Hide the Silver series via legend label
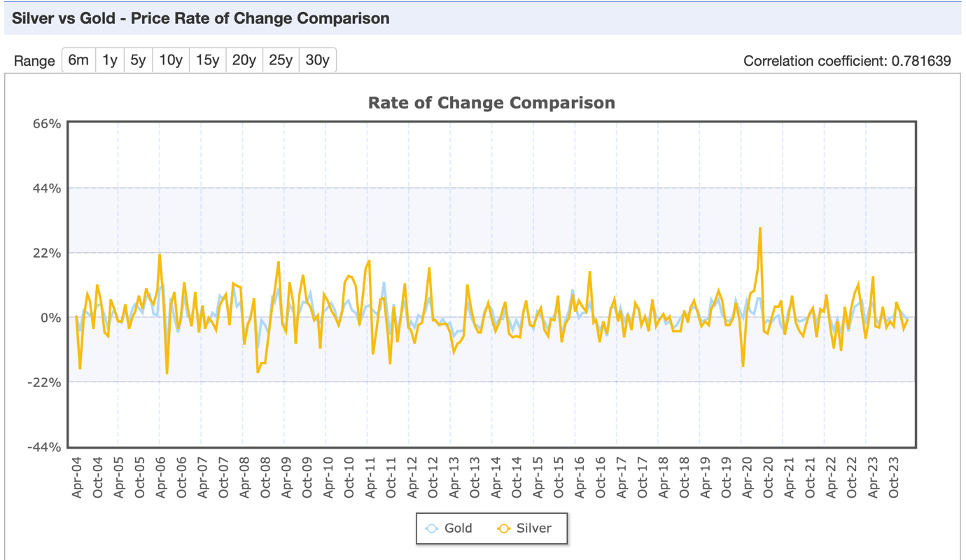 (533, 528)
